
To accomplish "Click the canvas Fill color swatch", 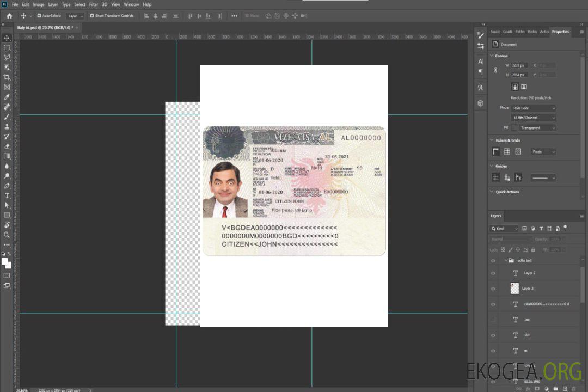I will [514, 128].
